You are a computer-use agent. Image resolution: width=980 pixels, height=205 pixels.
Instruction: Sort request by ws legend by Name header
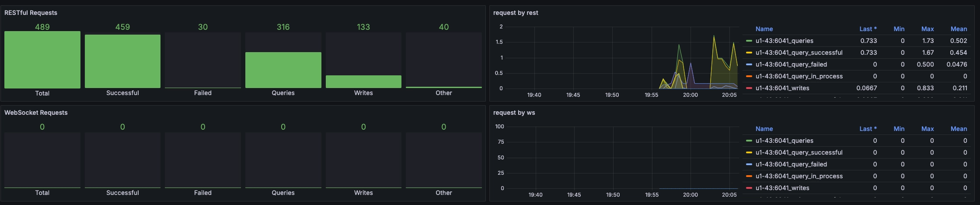point(764,129)
